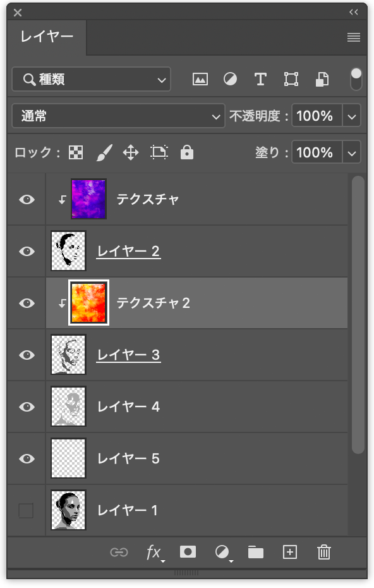This screenshot has height=588, width=374.
Task: Hide the テクスチャ layer
Action: 27,200
